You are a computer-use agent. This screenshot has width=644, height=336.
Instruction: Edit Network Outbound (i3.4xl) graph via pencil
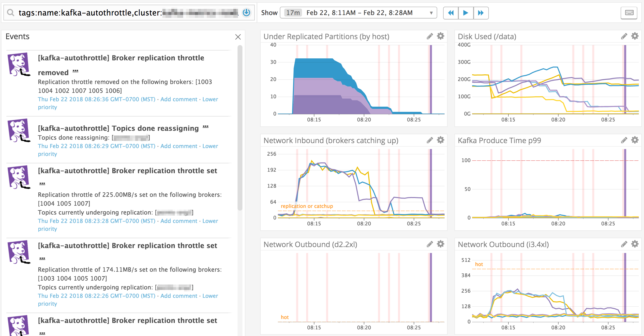[x=624, y=244]
